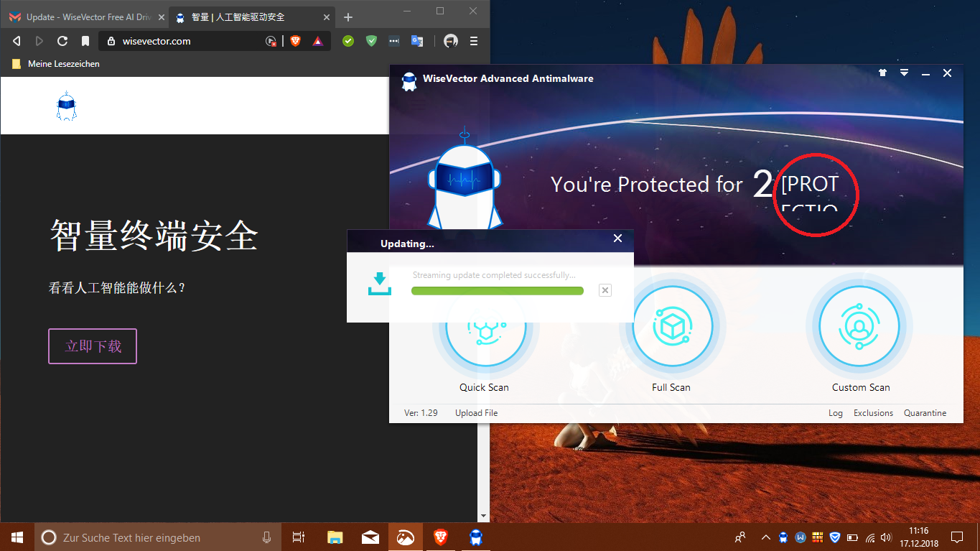Open the People icon in taskbar
Image resolution: width=980 pixels, height=551 pixels.
click(x=740, y=537)
